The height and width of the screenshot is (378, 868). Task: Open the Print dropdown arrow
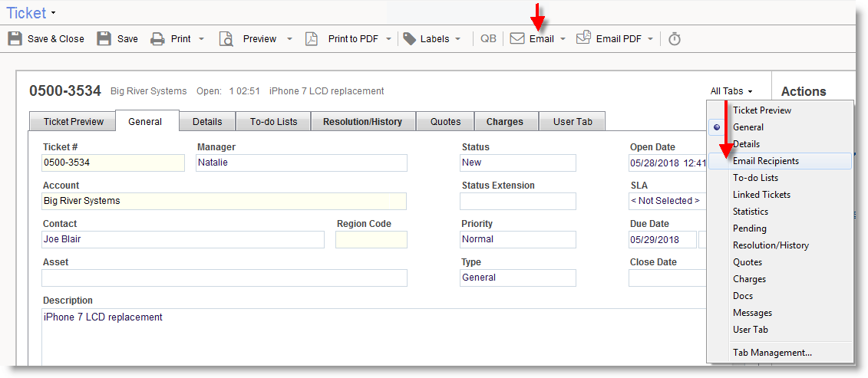point(201,38)
